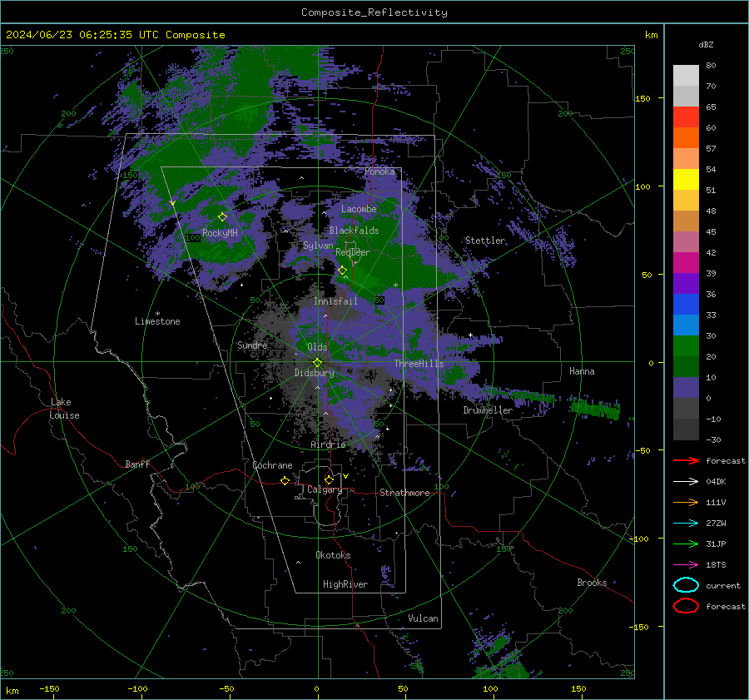Click the asterisk marker above Limestone
This screenshot has height=700, width=749.
coord(157,314)
